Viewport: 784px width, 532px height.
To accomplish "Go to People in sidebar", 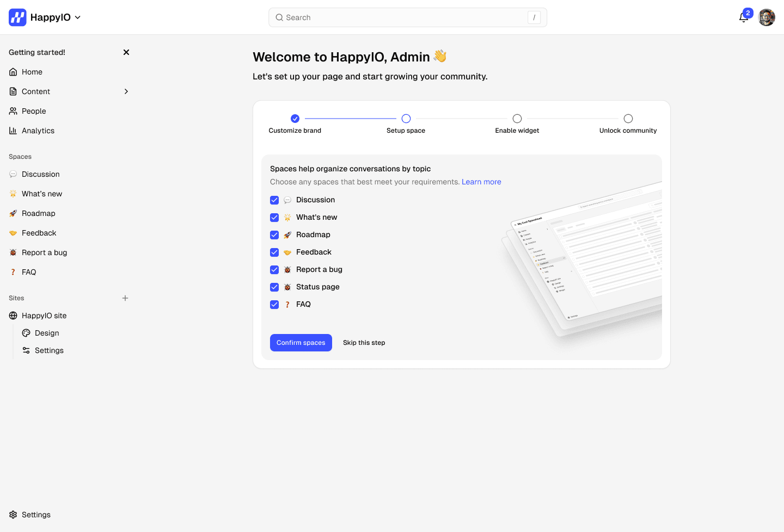I will pyautogui.click(x=34, y=111).
